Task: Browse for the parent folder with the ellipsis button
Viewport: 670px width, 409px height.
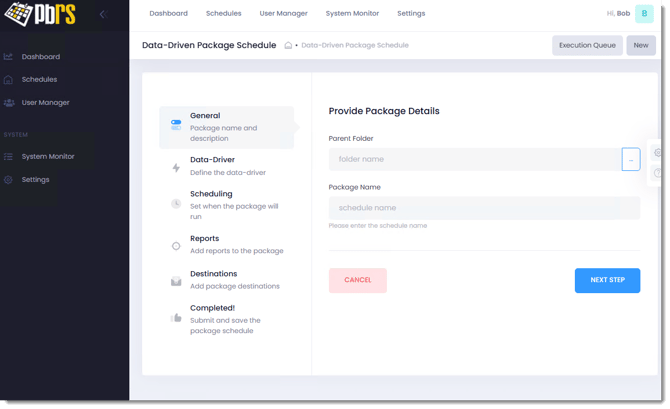Action: click(631, 159)
